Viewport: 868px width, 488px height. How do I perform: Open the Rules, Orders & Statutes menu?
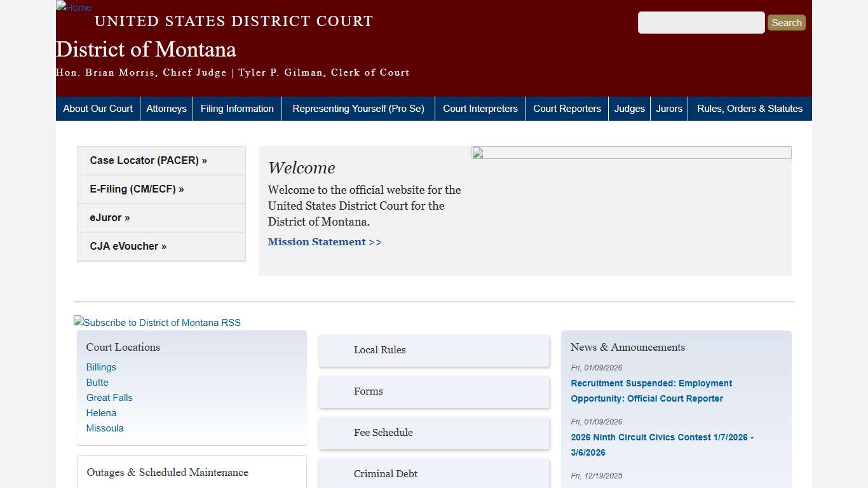coord(749,108)
